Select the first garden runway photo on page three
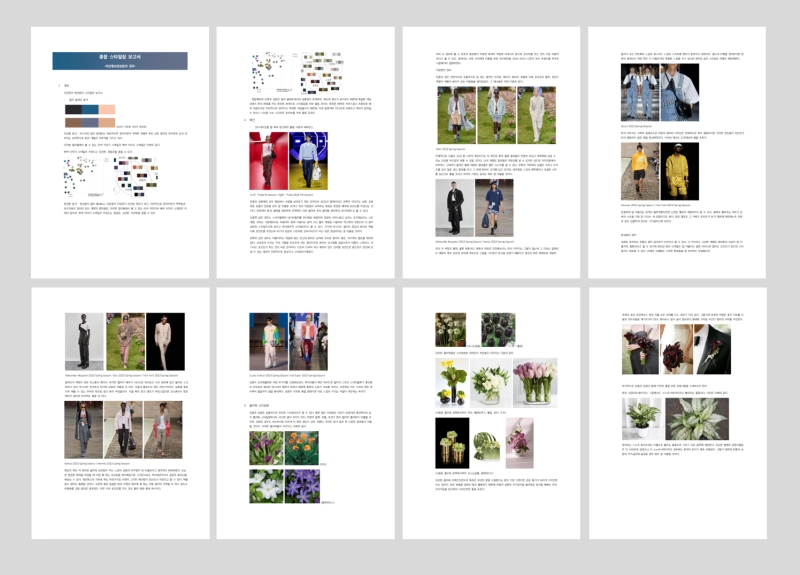This screenshot has height=575, width=800. [454, 115]
